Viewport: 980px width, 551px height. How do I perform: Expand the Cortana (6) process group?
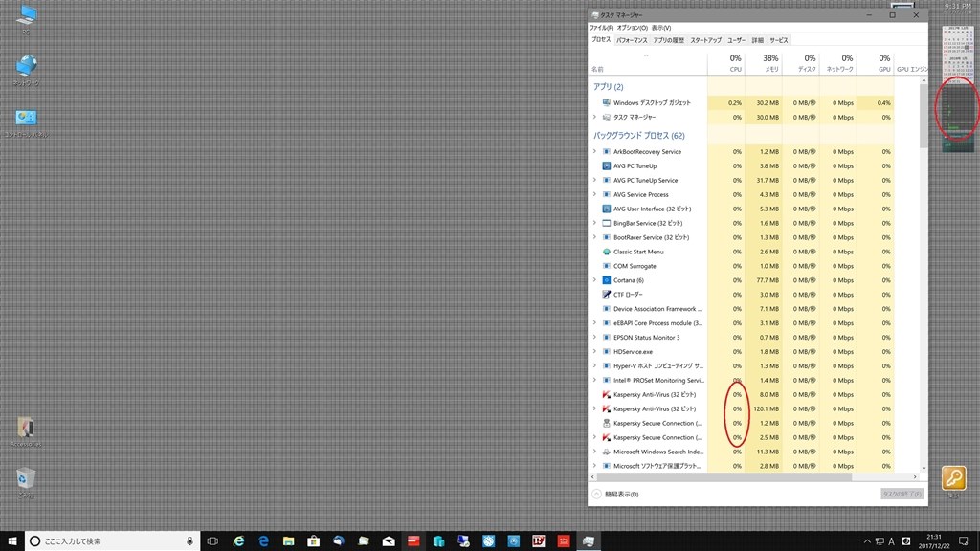(594, 280)
